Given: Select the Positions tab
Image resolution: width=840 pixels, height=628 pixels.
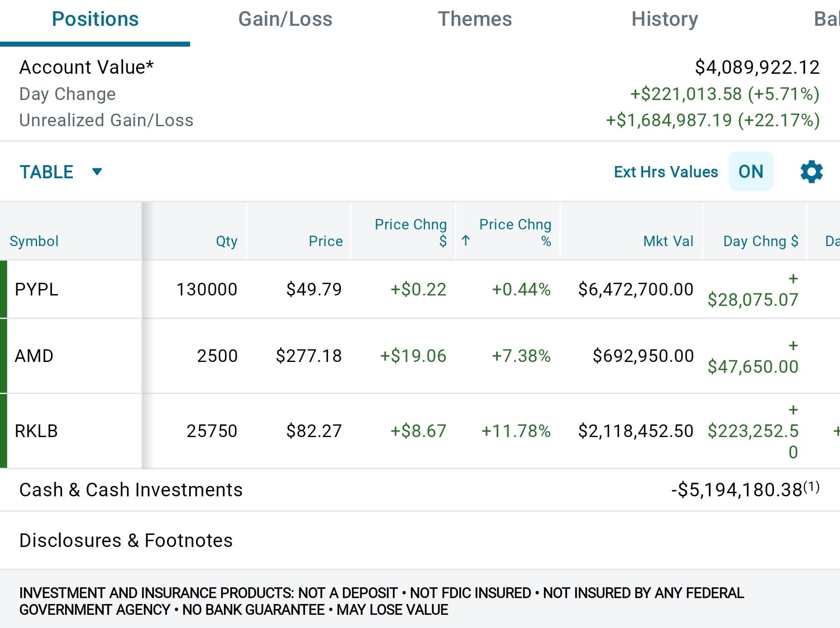Looking at the screenshot, I should [95, 19].
